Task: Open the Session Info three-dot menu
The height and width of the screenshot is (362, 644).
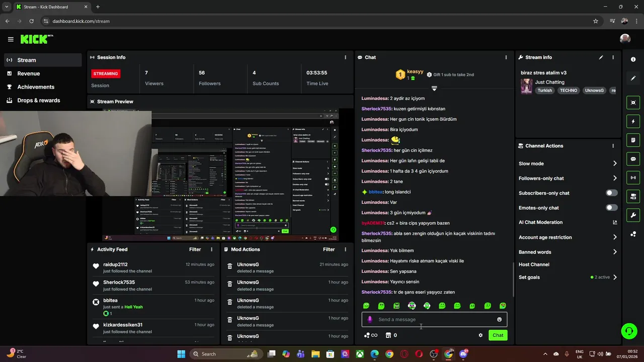Action: point(345,57)
